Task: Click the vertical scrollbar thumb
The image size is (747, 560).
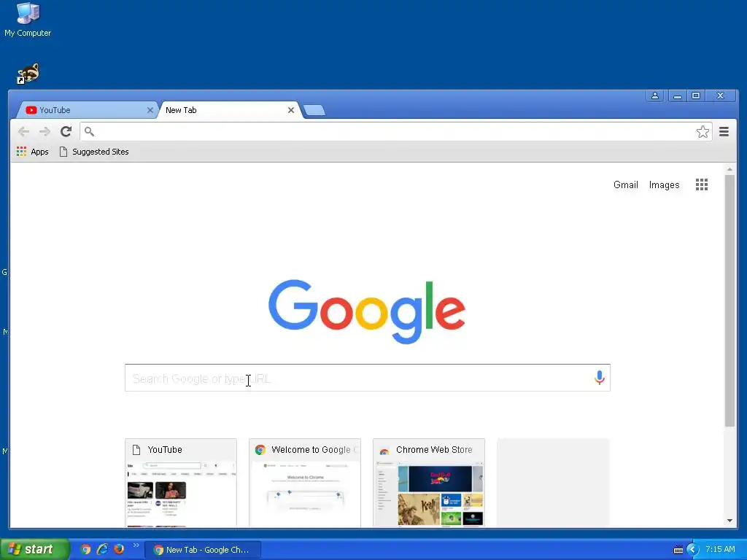Action: click(x=729, y=300)
